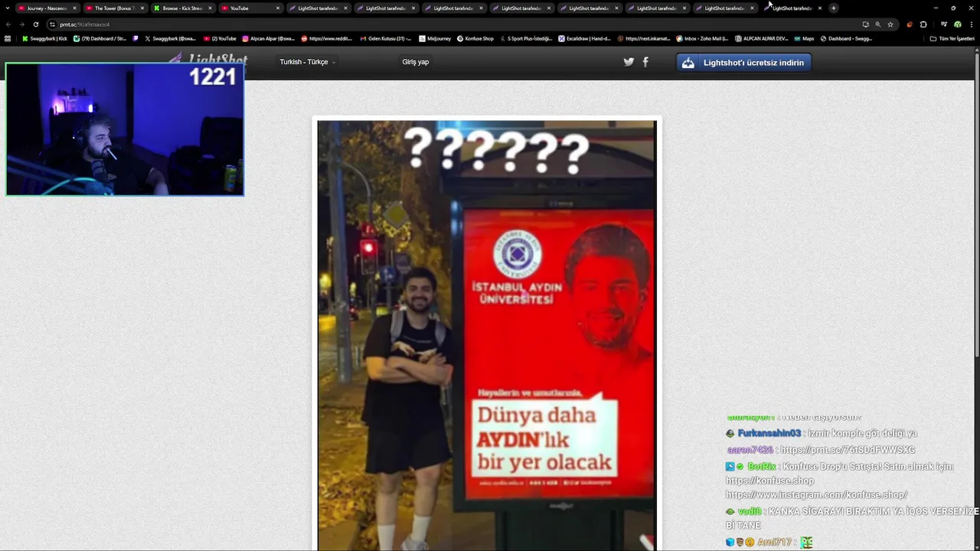
Task: Reload the prnt.sc page
Action: pos(35,24)
